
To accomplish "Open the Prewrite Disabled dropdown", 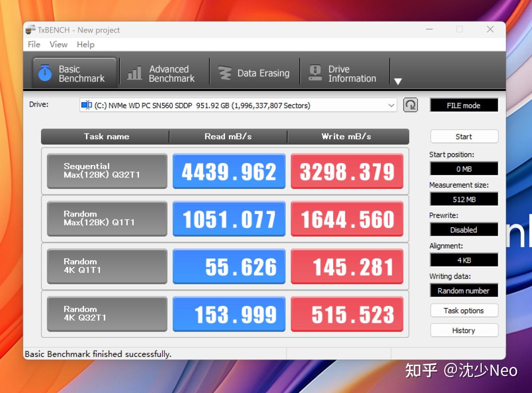I will [464, 230].
